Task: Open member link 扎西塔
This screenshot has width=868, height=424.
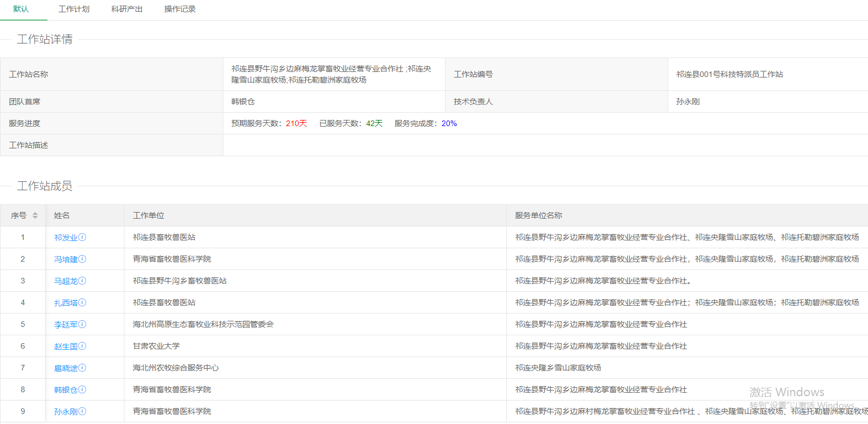Action: 66,303
